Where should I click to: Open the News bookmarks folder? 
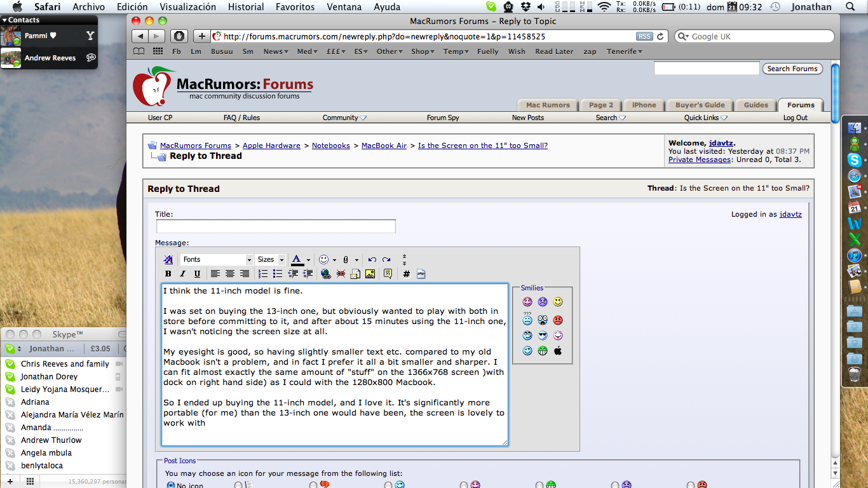point(276,51)
